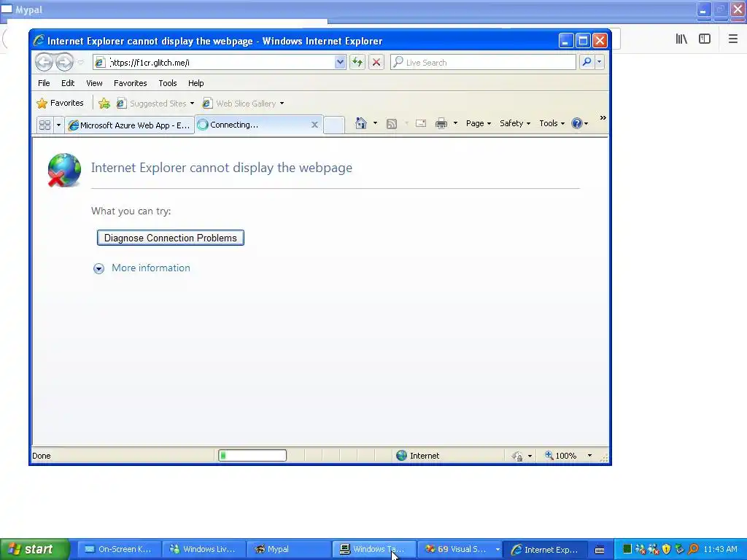Print the page with the printer icon
Viewport: 747px width, 560px height.
(441, 123)
